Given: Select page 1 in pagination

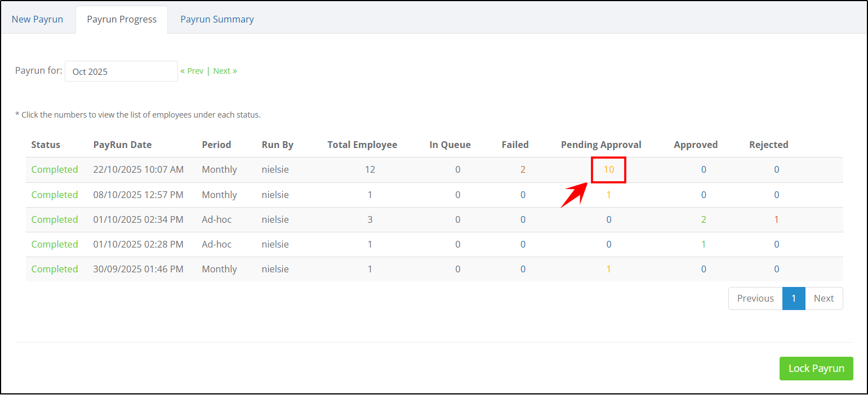Looking at the screenshot, I should (794, 299).
